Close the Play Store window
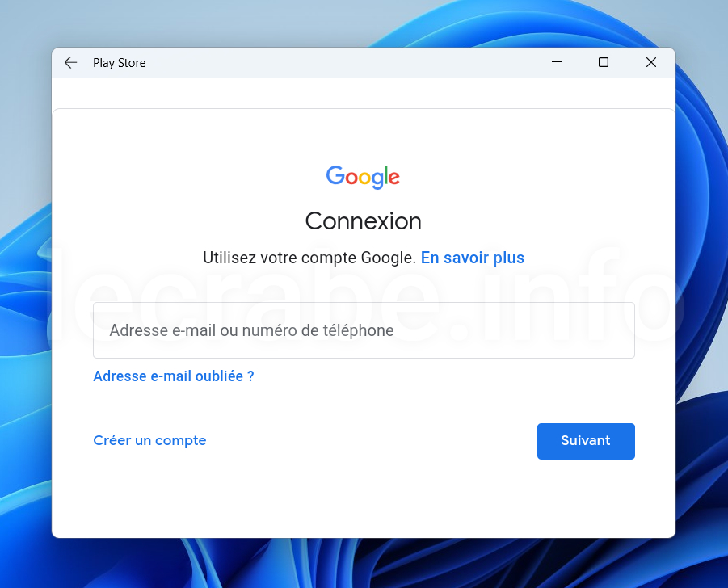This screenshot has width=728, height=588. point(651,62)
